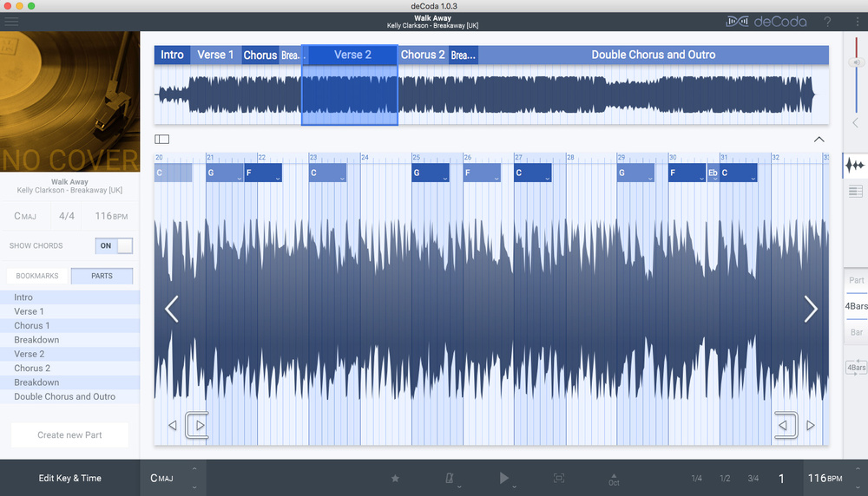The image size is (868, 496).
Task: Select Verse 1 in parts list
Action: coord(69,311)
